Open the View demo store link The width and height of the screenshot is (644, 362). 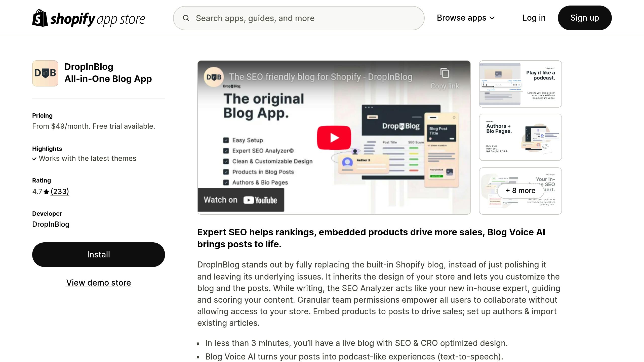(99, 283)
